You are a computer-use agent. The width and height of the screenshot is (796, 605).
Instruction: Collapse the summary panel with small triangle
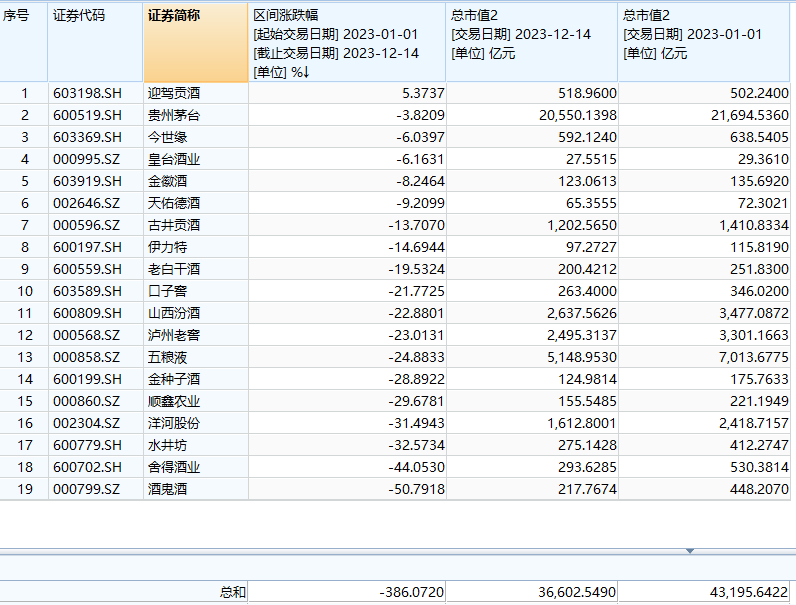[x=689, y=551]
